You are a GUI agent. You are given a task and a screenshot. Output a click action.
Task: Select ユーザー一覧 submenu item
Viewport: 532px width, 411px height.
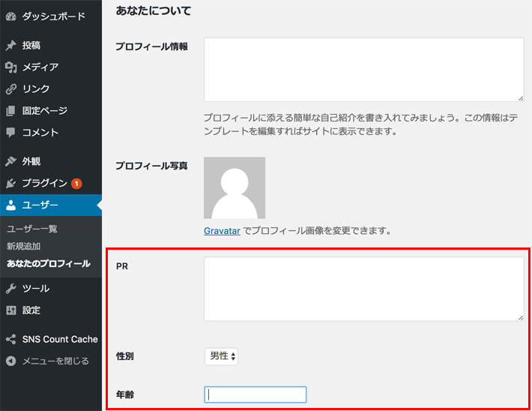(x=32, y=229)
